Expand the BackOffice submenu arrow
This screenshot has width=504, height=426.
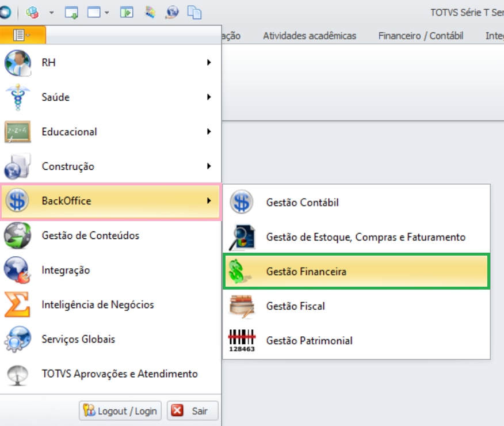(x=209, y=200)
